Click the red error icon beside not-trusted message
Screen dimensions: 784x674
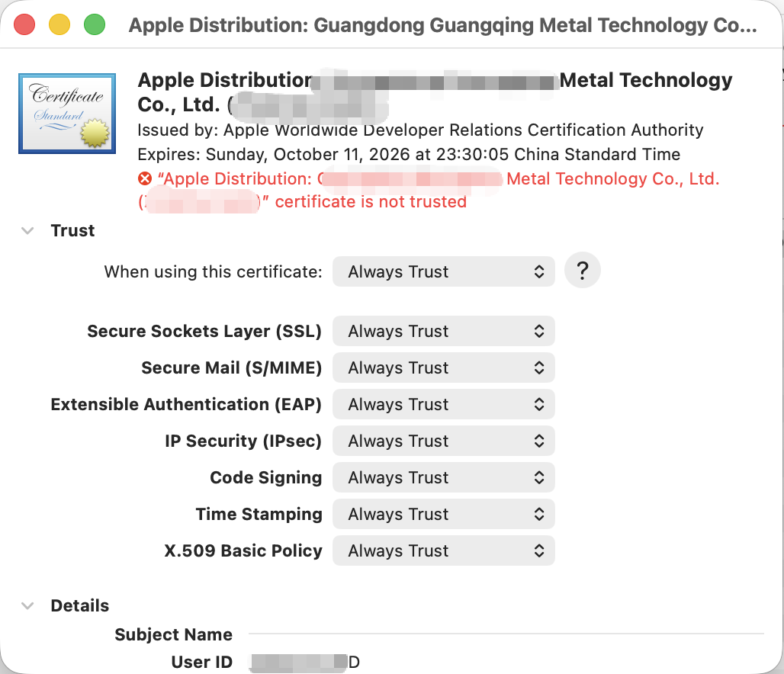[x=145, y=179]
